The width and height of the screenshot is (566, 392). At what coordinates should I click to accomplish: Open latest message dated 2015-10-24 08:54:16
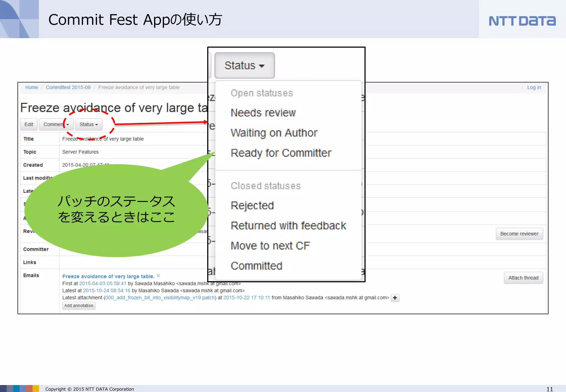click(106, 291)
